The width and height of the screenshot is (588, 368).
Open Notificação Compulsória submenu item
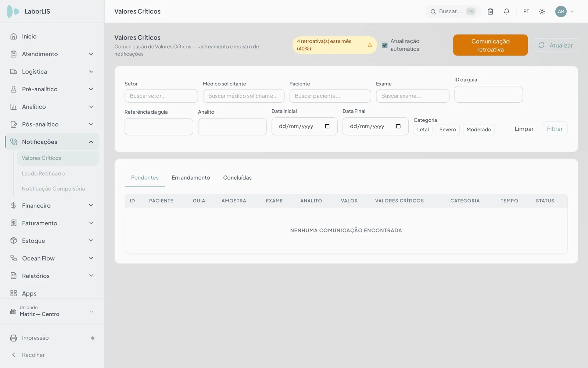pos(58,189)
